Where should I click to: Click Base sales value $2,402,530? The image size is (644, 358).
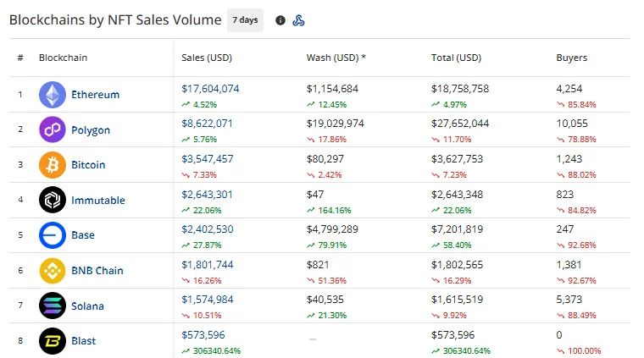(x=208, y=229)
